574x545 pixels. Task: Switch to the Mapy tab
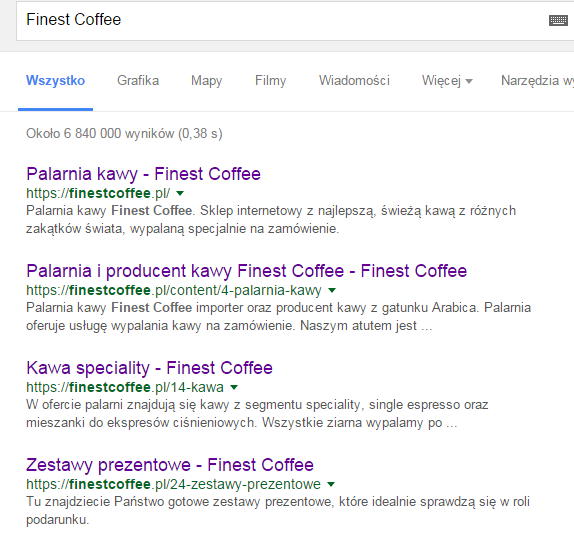coord(206,81)
